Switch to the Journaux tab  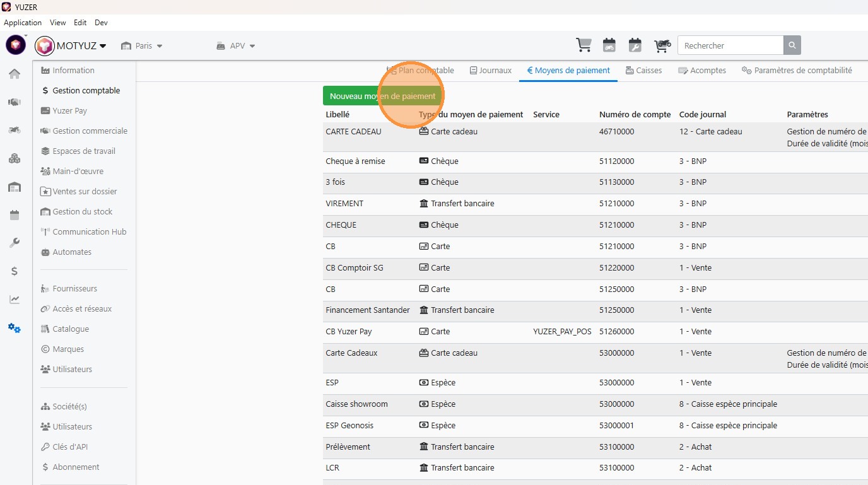(x=491, y=71)
